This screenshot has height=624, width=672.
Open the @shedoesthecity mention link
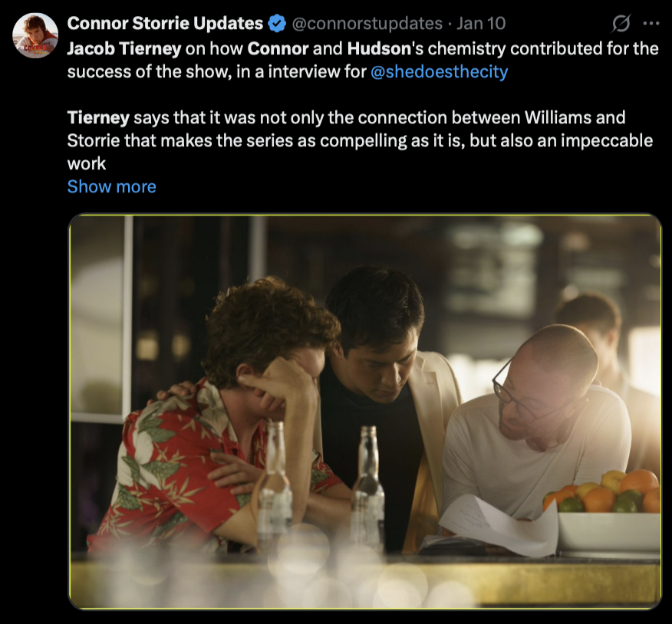click(x=439, y=71)
